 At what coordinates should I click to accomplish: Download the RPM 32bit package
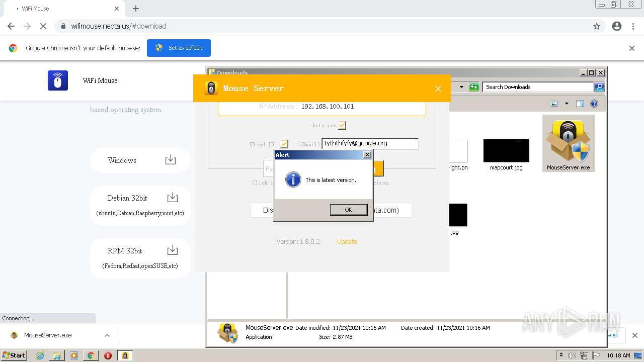140,258
